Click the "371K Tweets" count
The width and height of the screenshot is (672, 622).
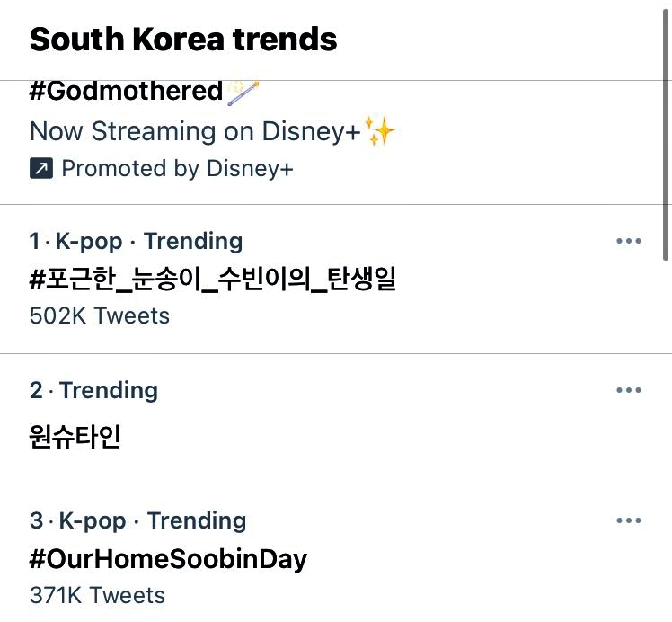pos(97,595)
